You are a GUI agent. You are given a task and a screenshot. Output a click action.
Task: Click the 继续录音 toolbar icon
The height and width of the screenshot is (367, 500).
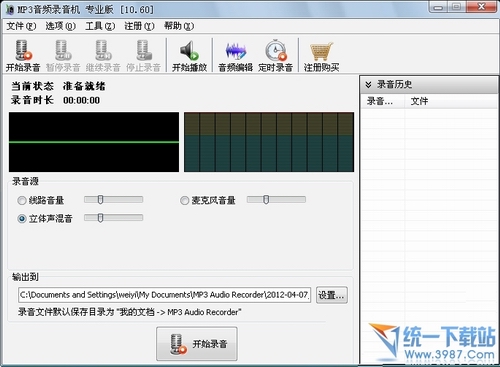click(x=103, y=50)
